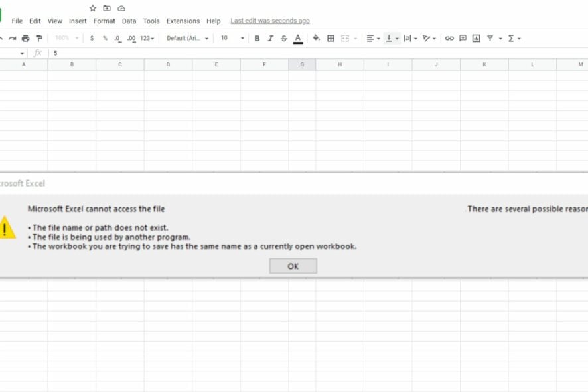The height and width of the screenshot is (392, 588).
Task: Increase decimal places
Action: click(x=131, y=39)
